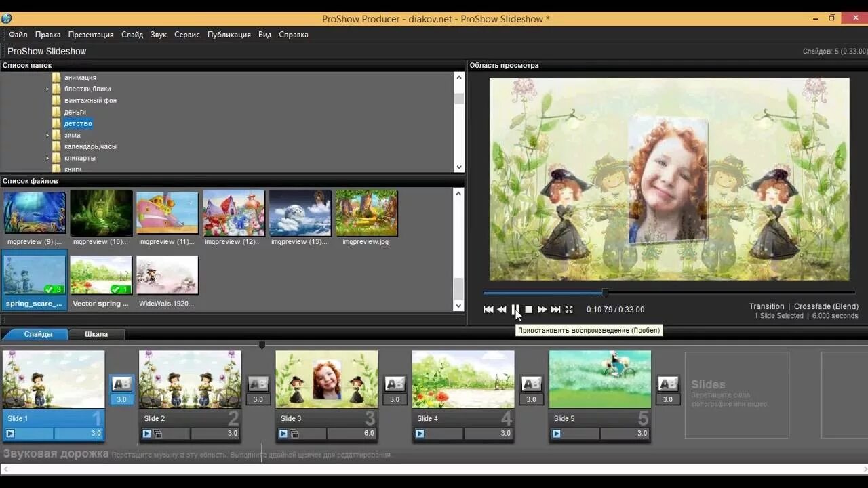Select the imgpreview (12) thumbnail

coord(234,213)
